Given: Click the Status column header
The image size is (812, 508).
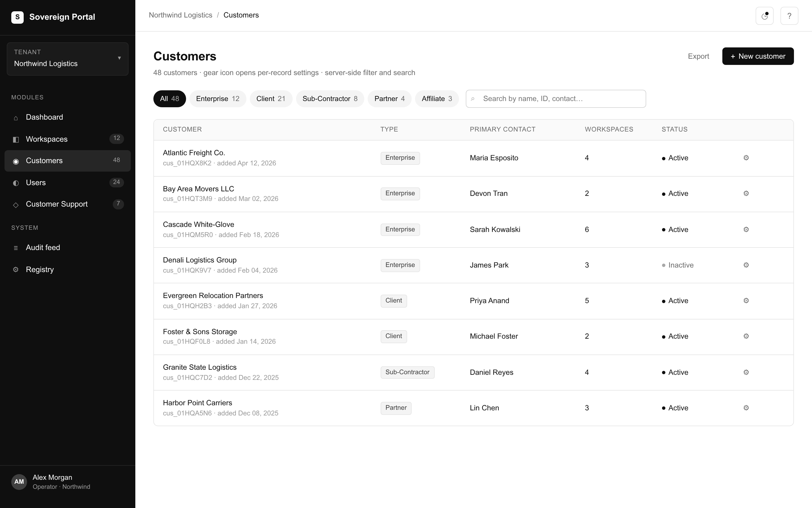Looking at the screenshot, I should (x=674, y=129).
